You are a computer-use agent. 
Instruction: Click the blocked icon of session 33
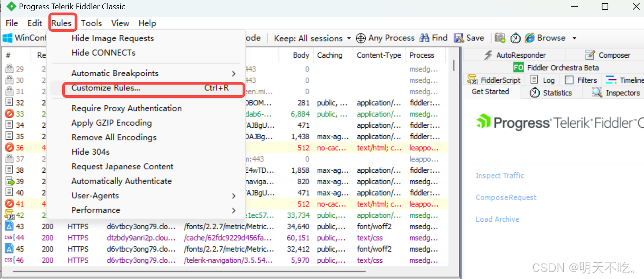(9, 114)
